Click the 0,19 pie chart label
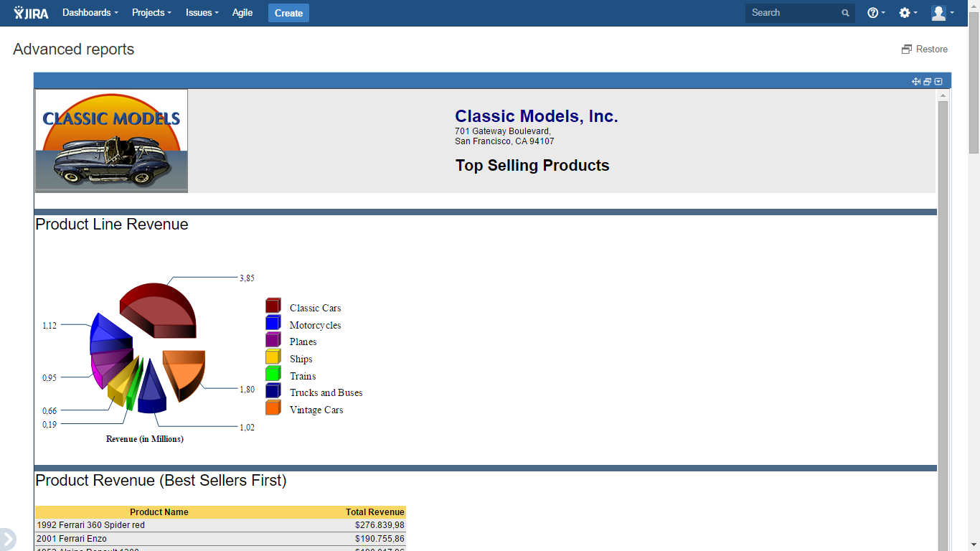This screenshot has width=980, height=551. (x=50, y=425)
